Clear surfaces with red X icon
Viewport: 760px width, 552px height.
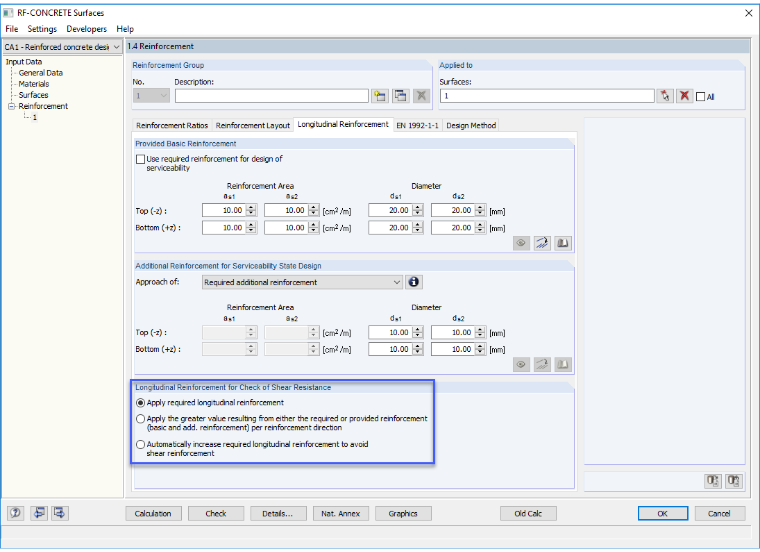pyautogui.click(x=684, y=95)
